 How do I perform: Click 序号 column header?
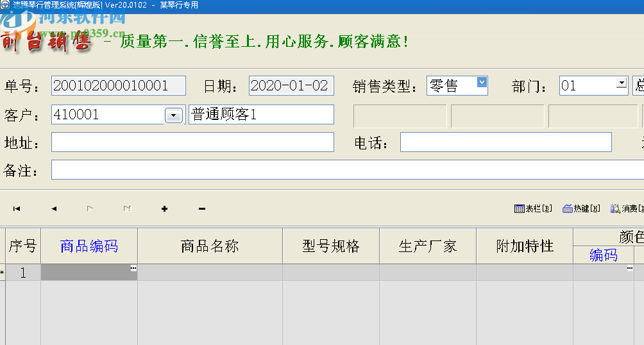[23, 246]
